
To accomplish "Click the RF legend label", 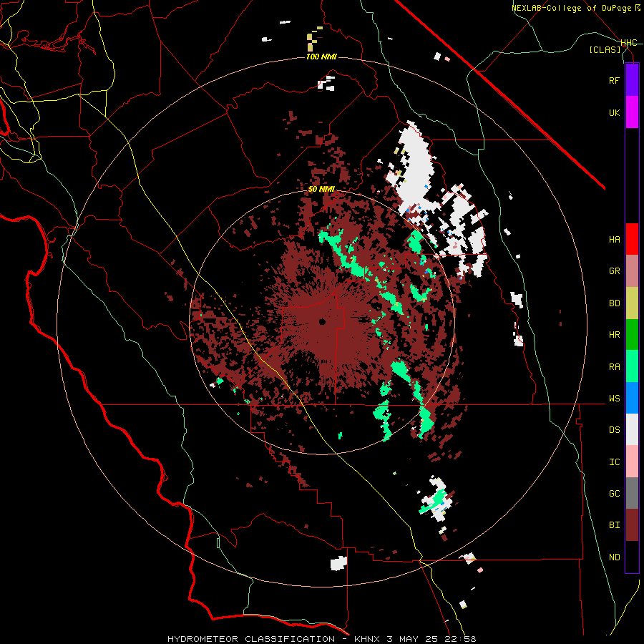I will click(614, 80).
